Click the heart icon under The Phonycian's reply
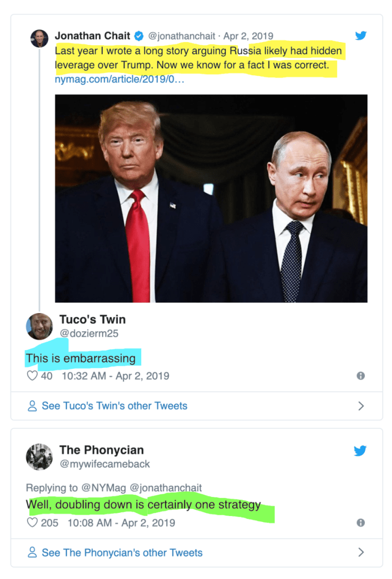The image size is (392, 579). click(x=32, y=523)
